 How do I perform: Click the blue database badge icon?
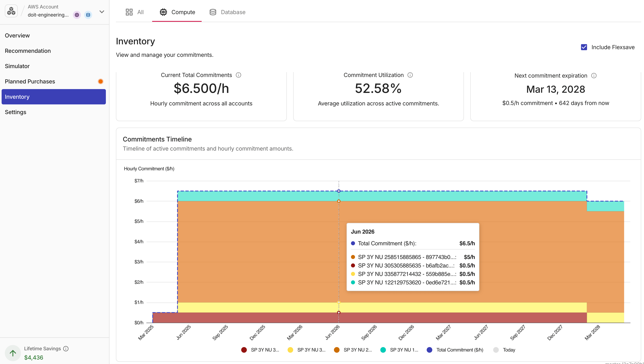coord(88,15)
